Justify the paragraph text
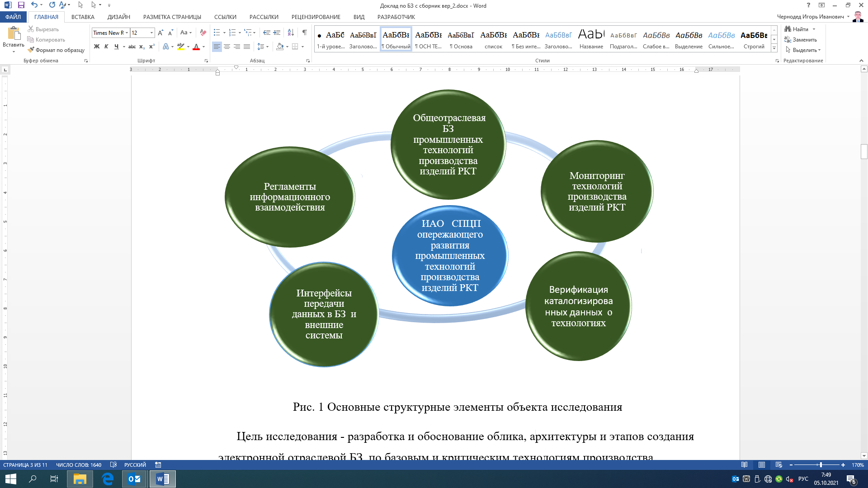The image size is (868, 488). [x=247, y=47]
